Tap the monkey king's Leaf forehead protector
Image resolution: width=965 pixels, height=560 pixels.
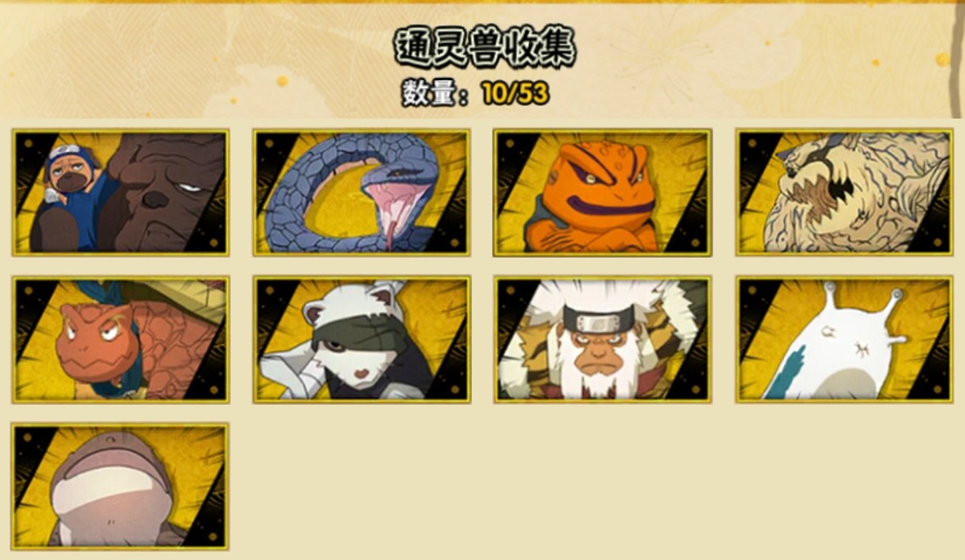pos(599,321)
